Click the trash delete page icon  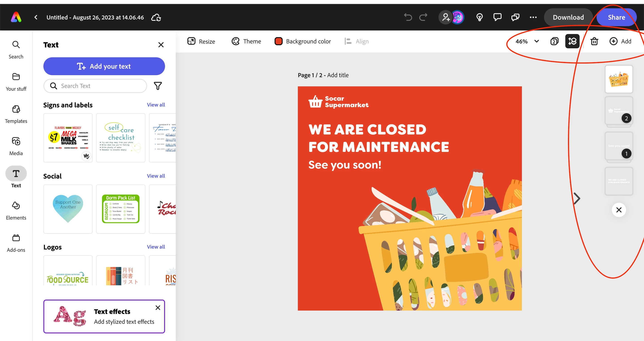(x=594, y=41)
